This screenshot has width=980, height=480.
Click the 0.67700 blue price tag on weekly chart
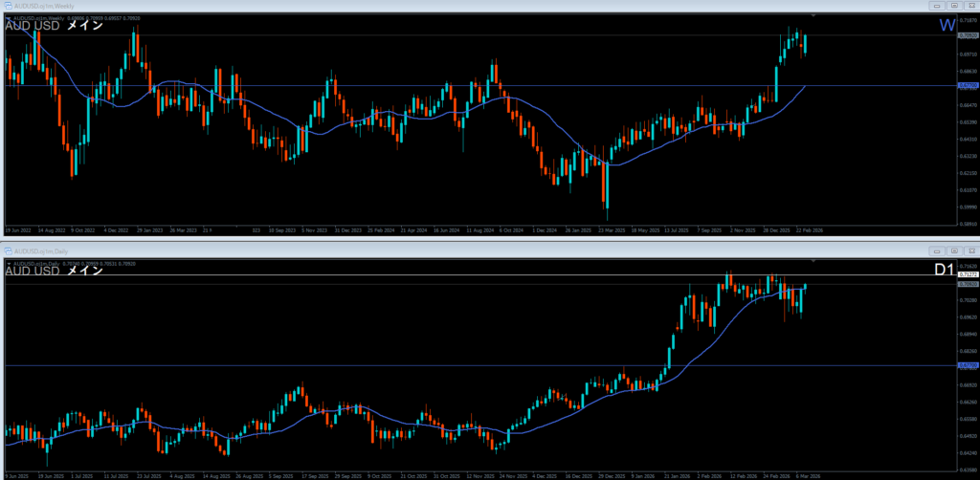(x=968, y=86)
